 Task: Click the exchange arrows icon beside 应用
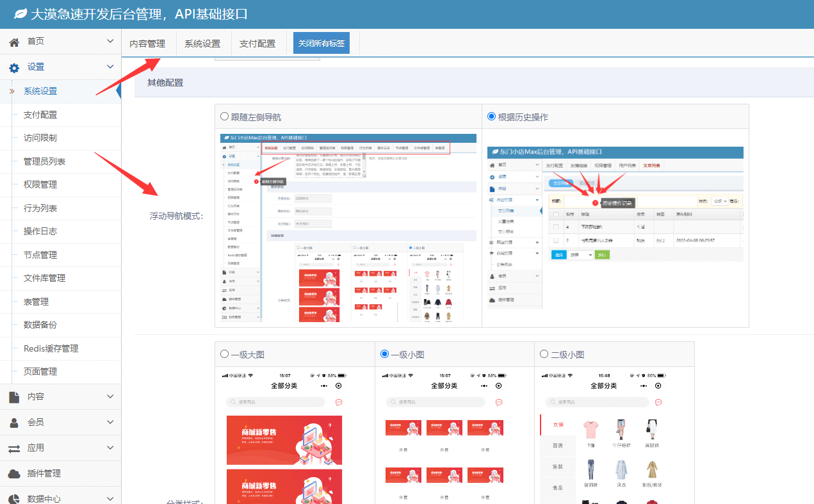(x=14, y=448)
